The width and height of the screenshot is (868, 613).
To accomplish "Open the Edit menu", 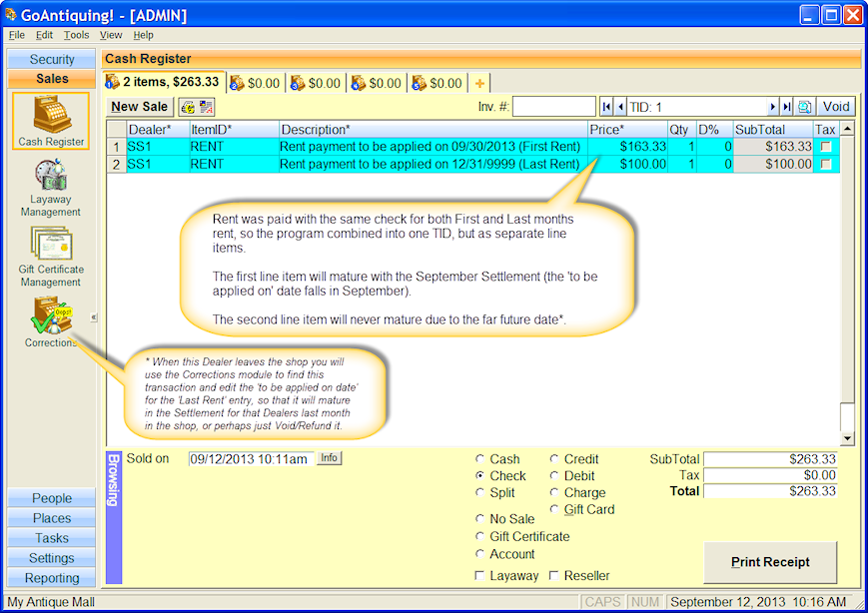I will tap(44, 35).
